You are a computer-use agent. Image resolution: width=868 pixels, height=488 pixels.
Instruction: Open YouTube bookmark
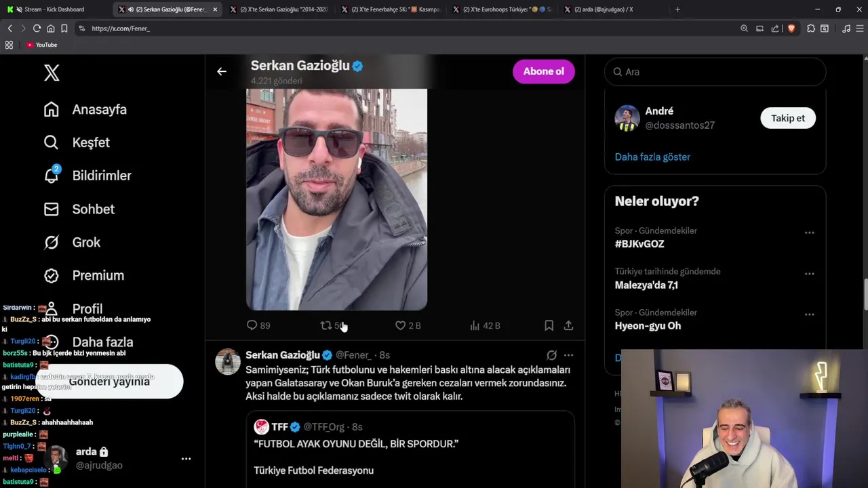click(41, 45)
